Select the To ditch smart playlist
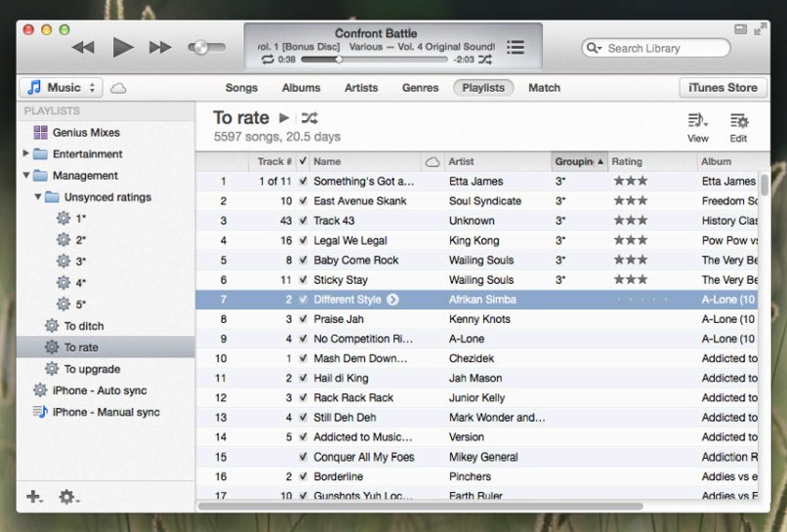787x532 pixels. click(x=74, y=326)
